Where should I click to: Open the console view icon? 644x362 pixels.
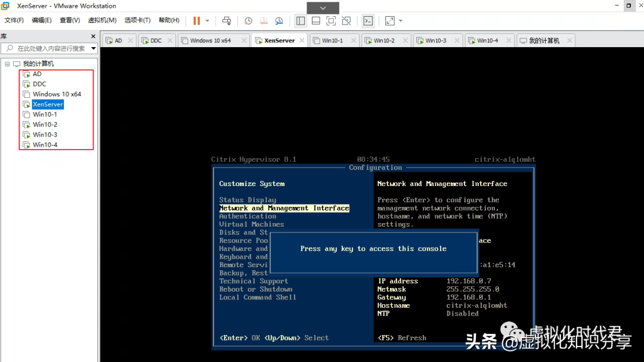click(x=368, y=20)
